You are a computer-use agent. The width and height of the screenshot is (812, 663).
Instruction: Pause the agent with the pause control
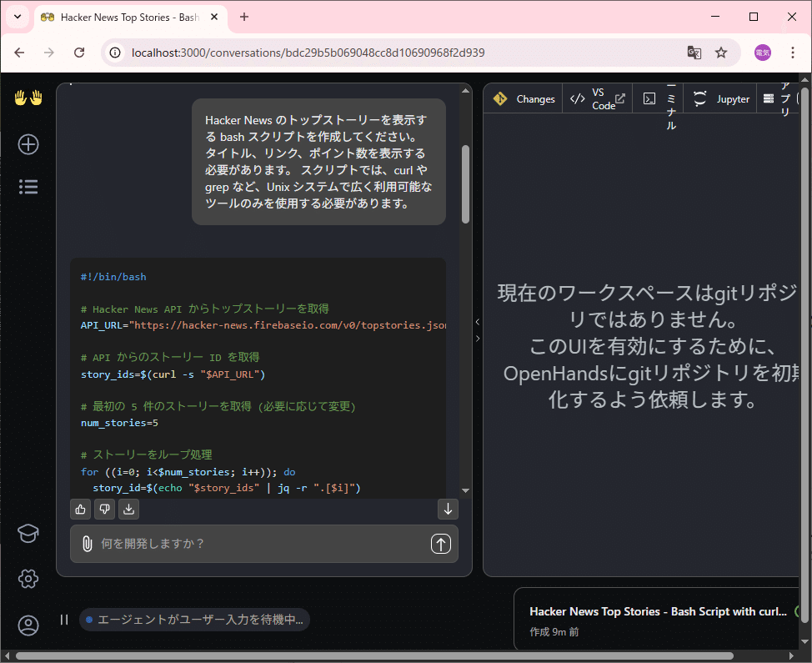64,619
